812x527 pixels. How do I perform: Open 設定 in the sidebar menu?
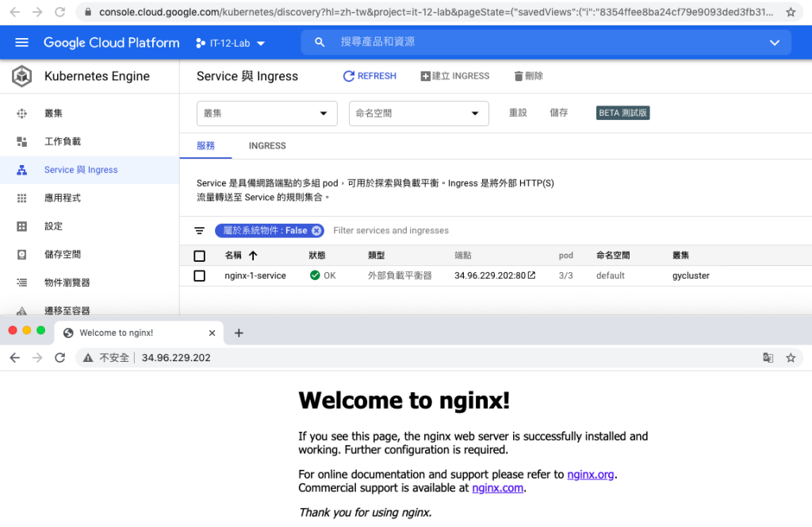click(53, 226)
